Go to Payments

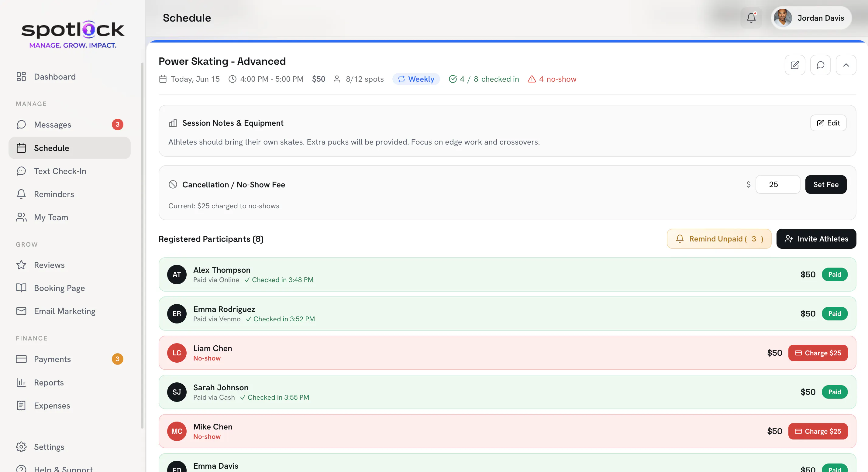coord(69,359)
